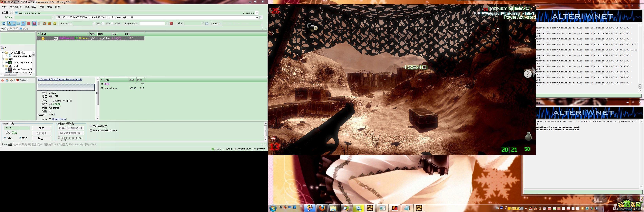Sort server list by 地图 column
The width and height of the screenshot is (644, 212).
(x=104, y=34)
